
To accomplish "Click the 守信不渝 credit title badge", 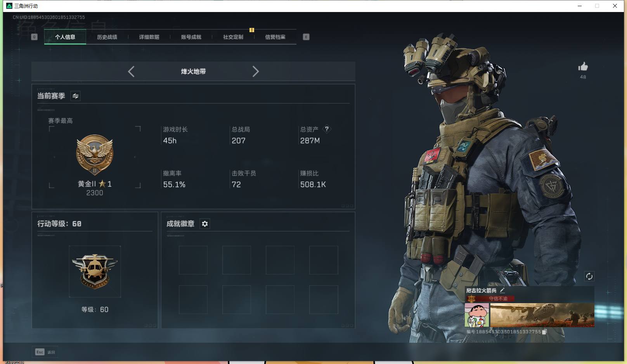I will coord(490,298).
